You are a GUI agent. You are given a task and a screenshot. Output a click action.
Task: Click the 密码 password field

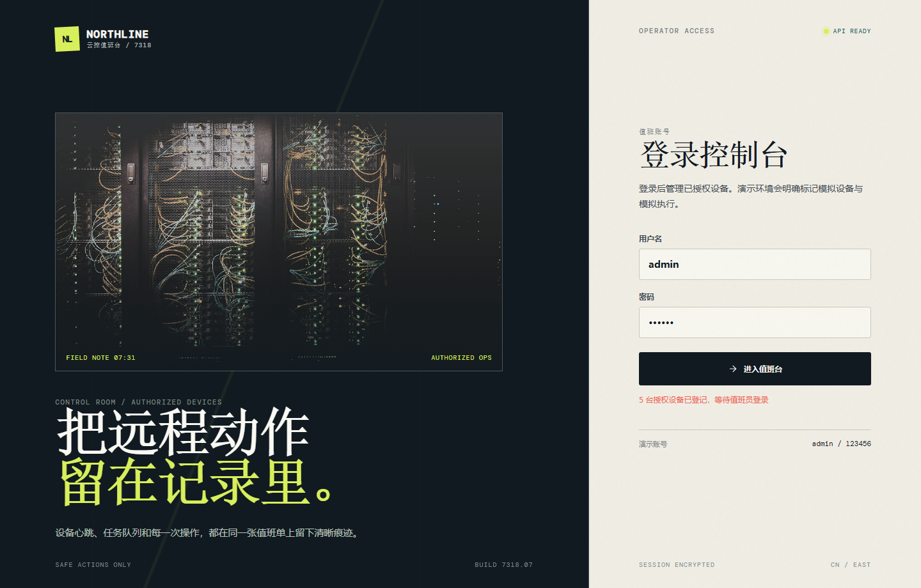coord(755,322)
